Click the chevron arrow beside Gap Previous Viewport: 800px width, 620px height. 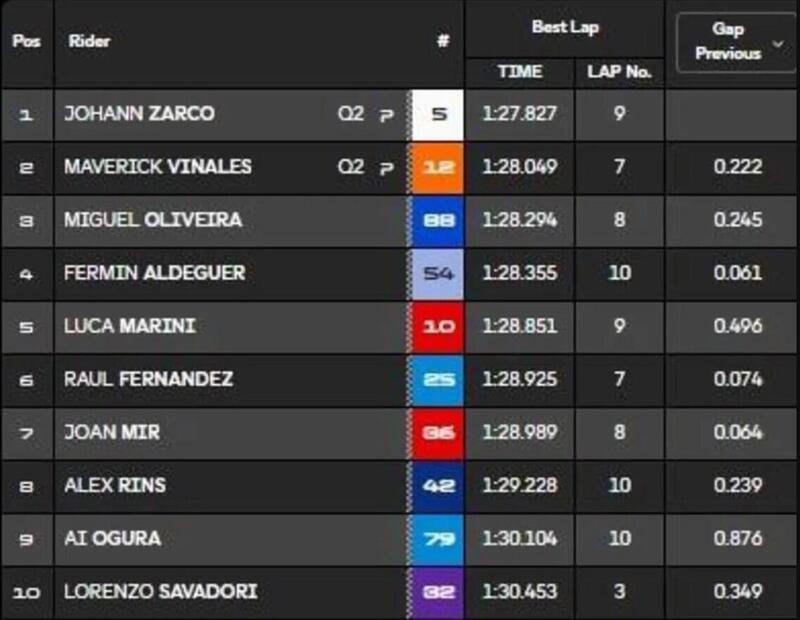tap(778, 44)
